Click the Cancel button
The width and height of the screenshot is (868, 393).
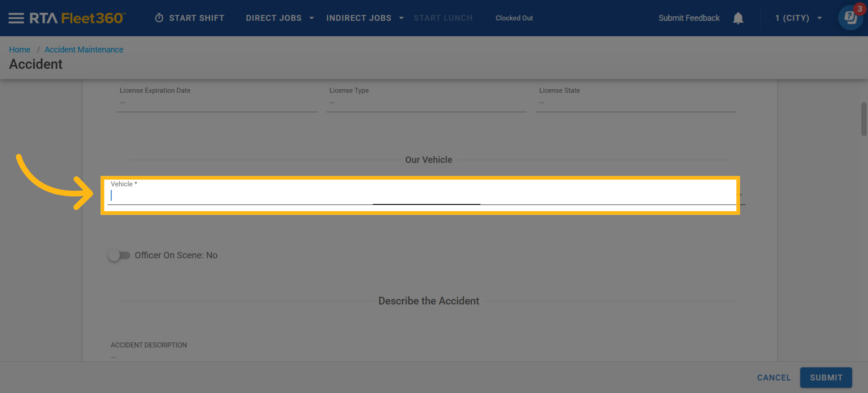774,377
